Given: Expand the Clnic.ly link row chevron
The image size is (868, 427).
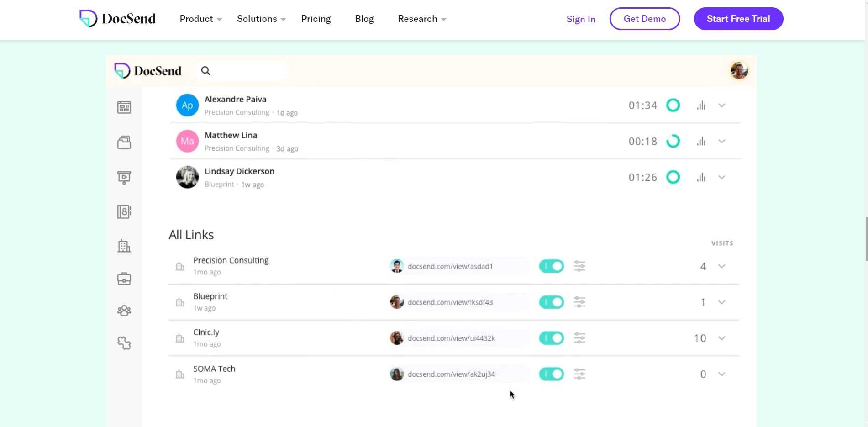Looking at the screenshot, I should [x=721, y=338].
